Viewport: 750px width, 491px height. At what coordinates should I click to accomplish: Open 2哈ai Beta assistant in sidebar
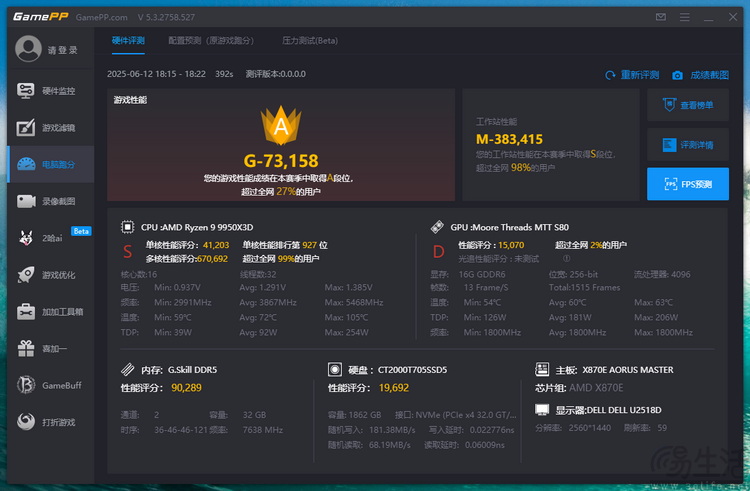50,238
